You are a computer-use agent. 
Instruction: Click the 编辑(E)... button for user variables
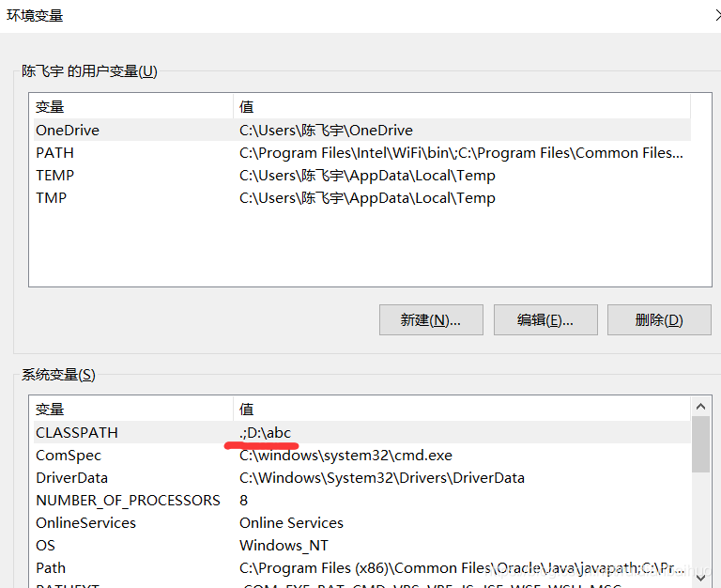point(545,319)
